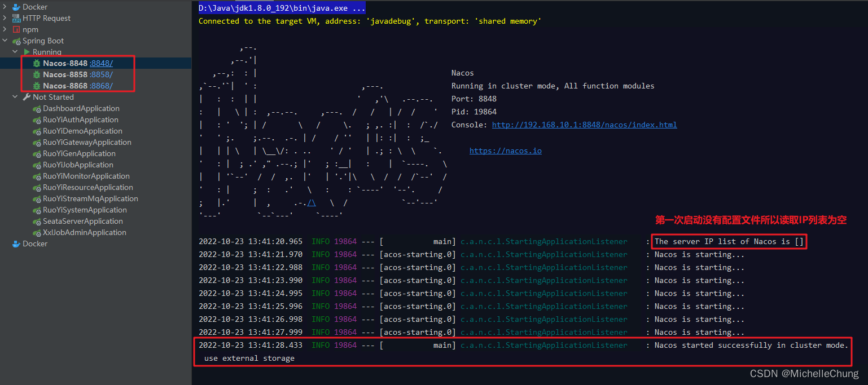Image resolution: width=868 pixels, height=385 pixels.
Task: Select RuoYiAuthApplication in the services tree
Action: (81, 120)
